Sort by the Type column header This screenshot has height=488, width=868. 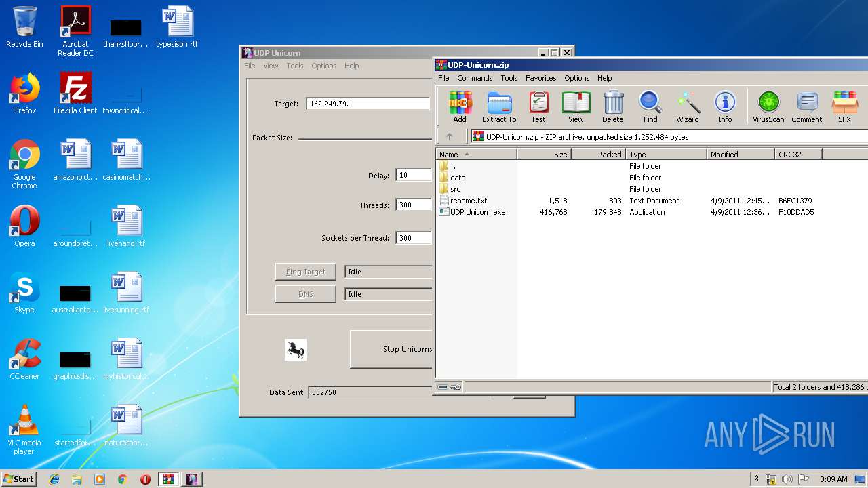point(666,155)
